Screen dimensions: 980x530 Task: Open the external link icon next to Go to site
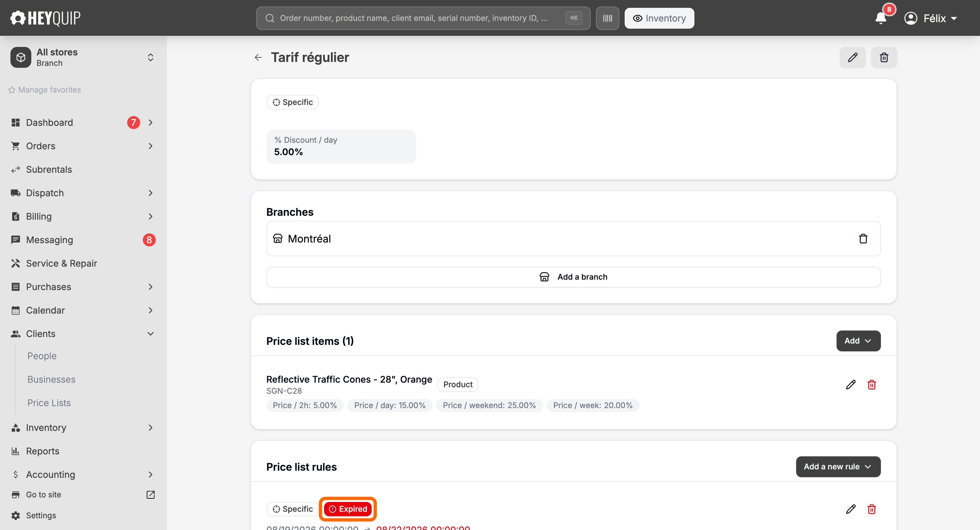151,494
